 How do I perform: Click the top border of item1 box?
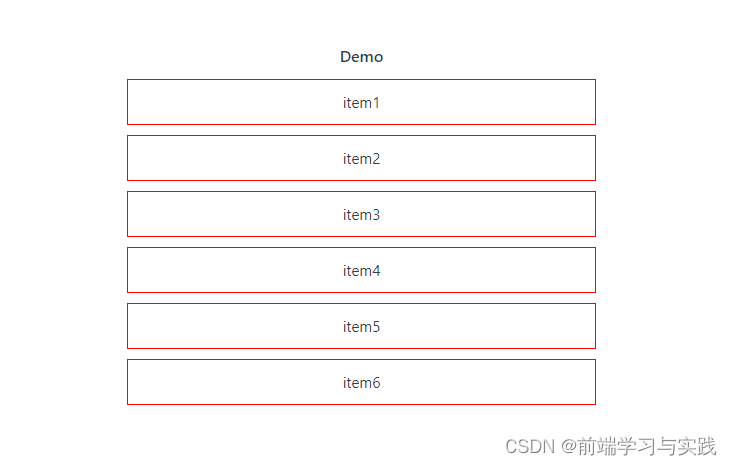(x=361, y=79)
